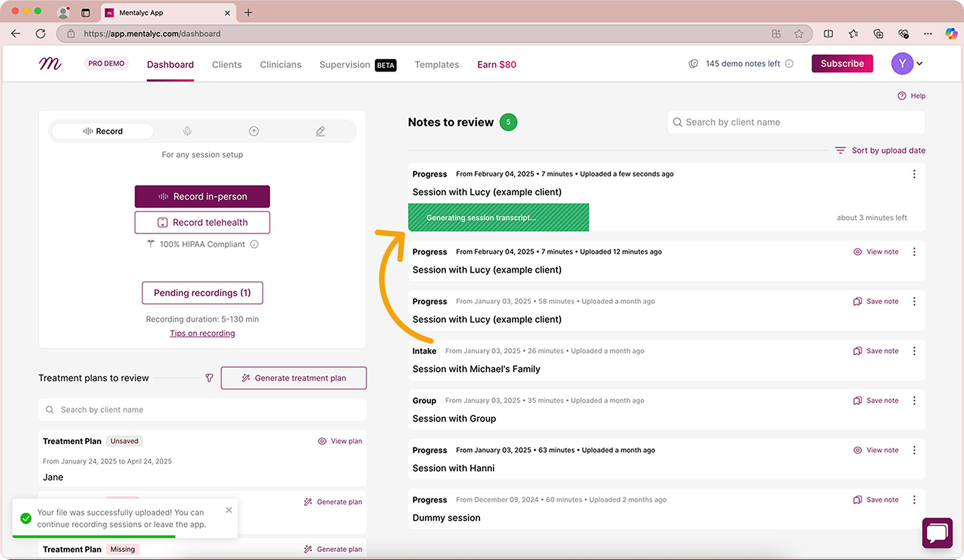964x560 pixels.
Task: Click demo notes left info icon
Action: coord(789,63)
